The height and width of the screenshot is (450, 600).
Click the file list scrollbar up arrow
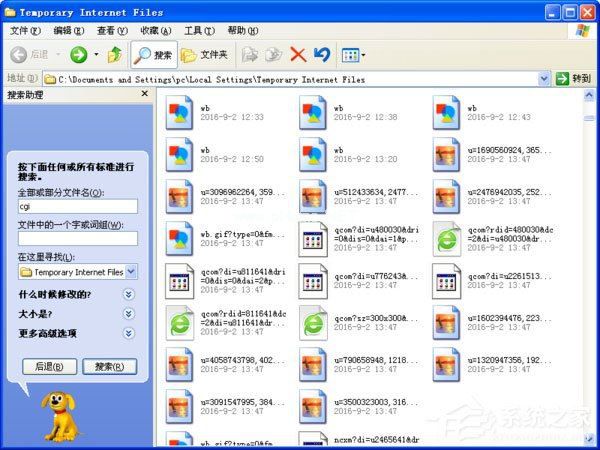(589, 95)
